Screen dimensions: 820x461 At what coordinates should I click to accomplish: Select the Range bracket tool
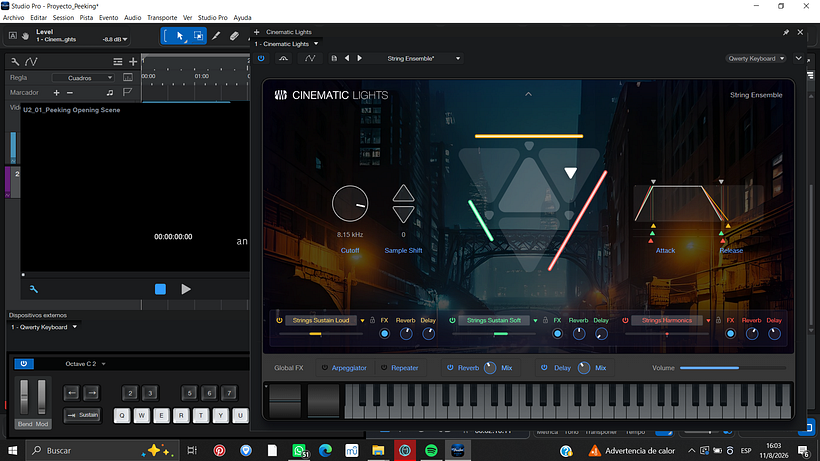click(x=166, y=36)
